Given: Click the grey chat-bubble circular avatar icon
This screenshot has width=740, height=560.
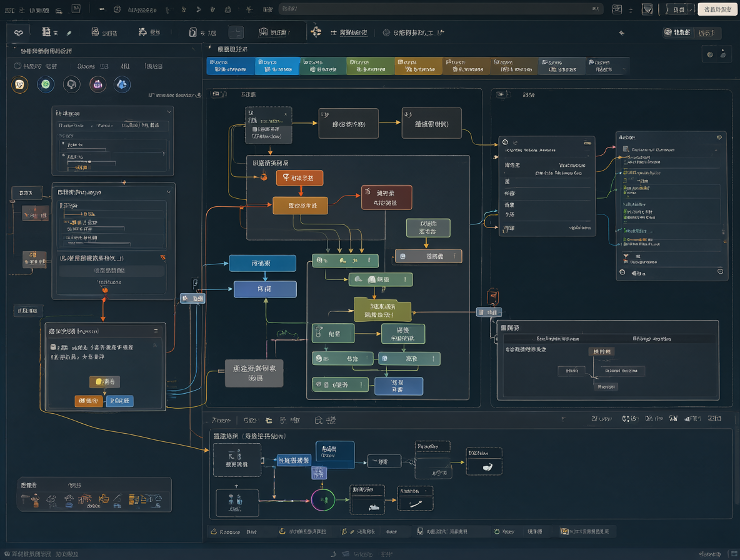Looking at the screenshot, I should tap(72, 84).
